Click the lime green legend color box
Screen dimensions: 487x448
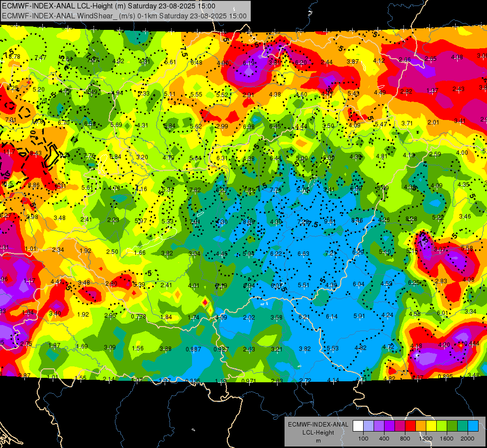coord(442,426)
